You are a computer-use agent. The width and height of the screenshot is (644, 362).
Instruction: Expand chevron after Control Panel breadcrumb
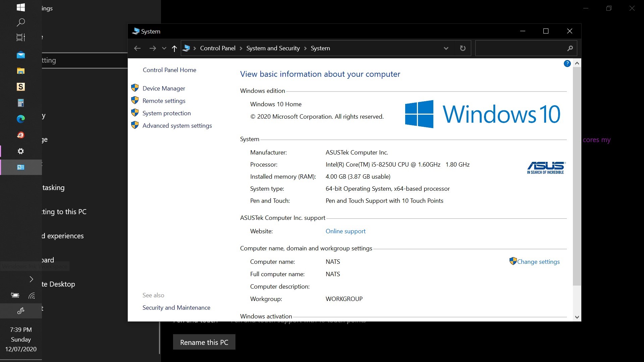coord(241,48)
